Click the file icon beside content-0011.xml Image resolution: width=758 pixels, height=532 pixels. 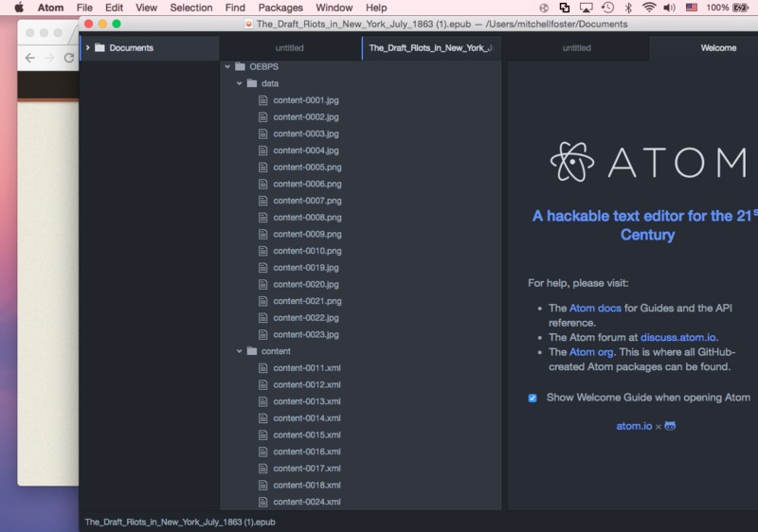pyautogui.click(x=262, y=368)
